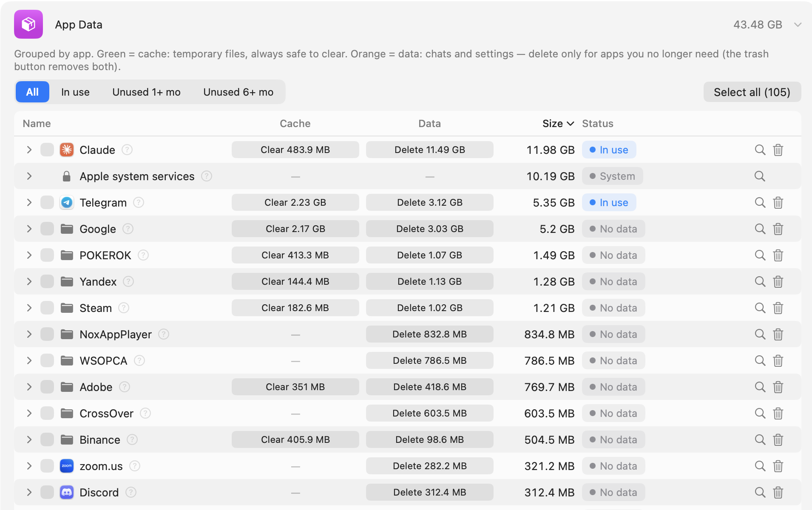Delete 832.8 MB NoxAppPlayer data
Viewport: 812px width, 510px height.
[x=429, y=334]
